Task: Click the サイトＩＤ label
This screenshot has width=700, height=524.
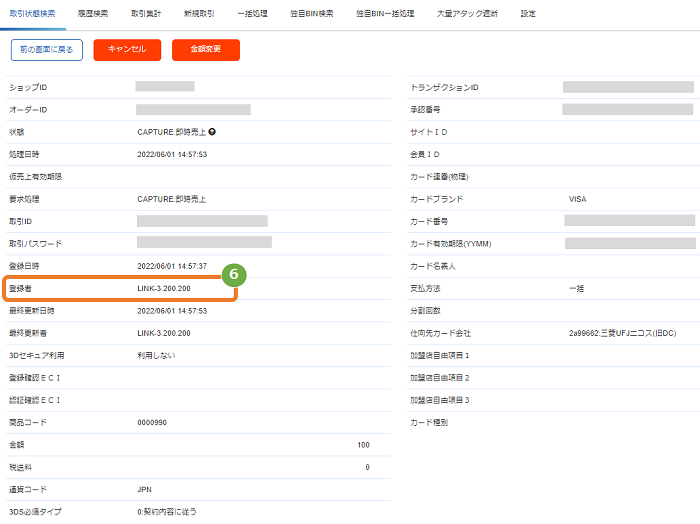Action: [429, 132]
